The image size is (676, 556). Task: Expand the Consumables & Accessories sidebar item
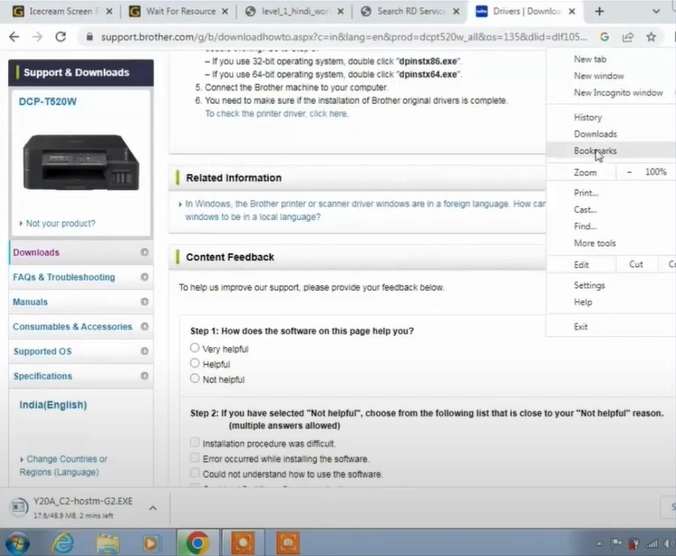point(145,327)
